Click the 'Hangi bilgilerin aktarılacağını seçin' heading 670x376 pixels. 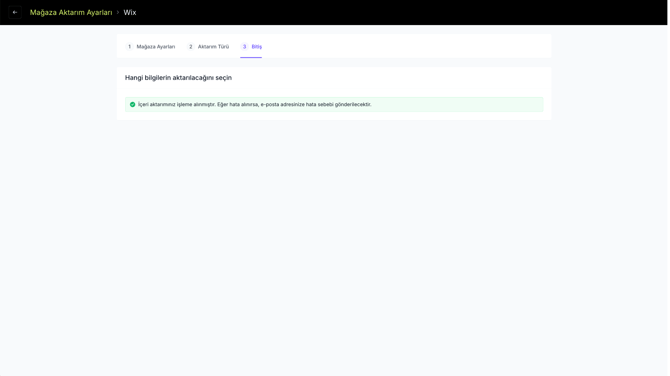point(178,78)
